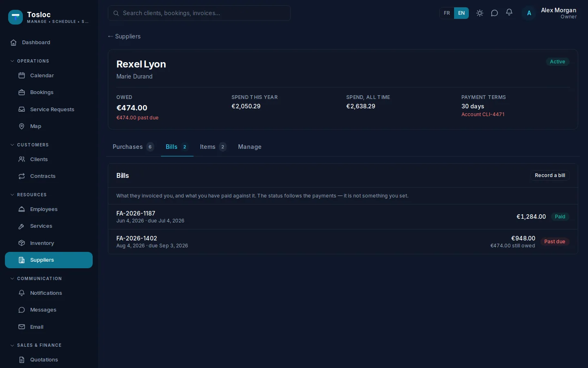Toggle the light/dark theme sun icon
This screenshot has width=588, height=368.
pos(480,13)
